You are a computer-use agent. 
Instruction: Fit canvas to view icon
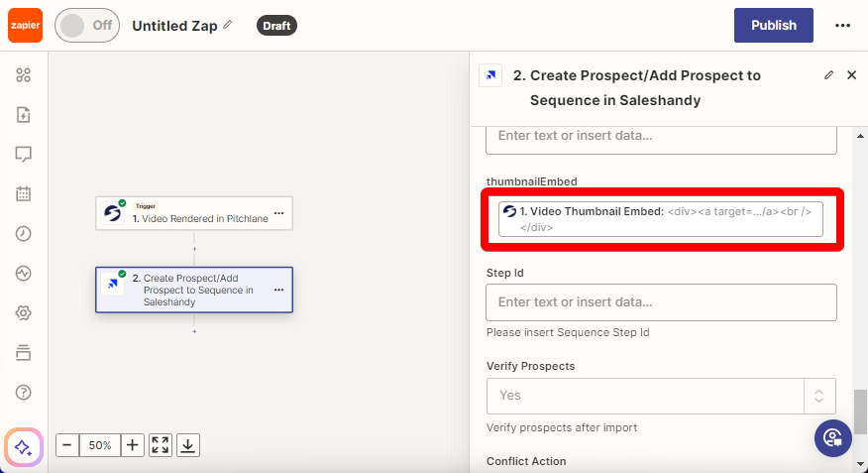point(160,445)
